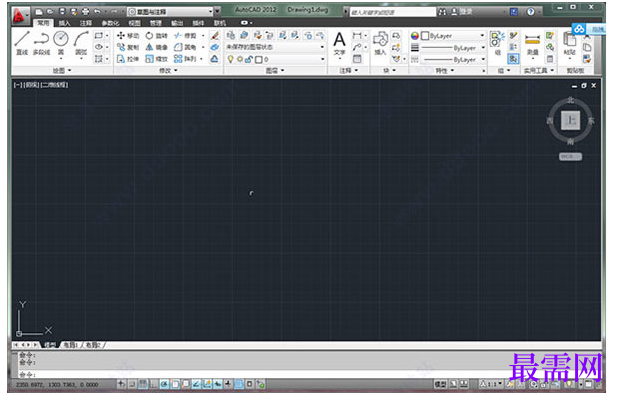621x399 pixels.
Task: Select the Polyline (多段线) tool
Action: click(x=41, y=43)
